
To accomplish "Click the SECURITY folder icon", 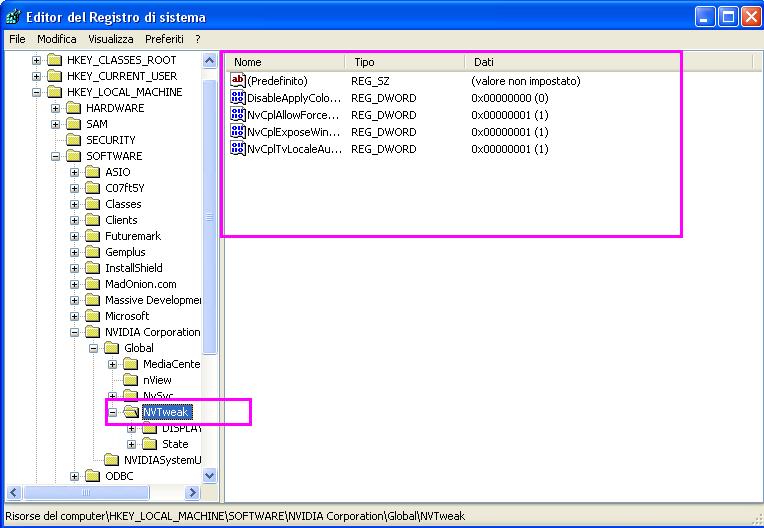I will [74, 140].
